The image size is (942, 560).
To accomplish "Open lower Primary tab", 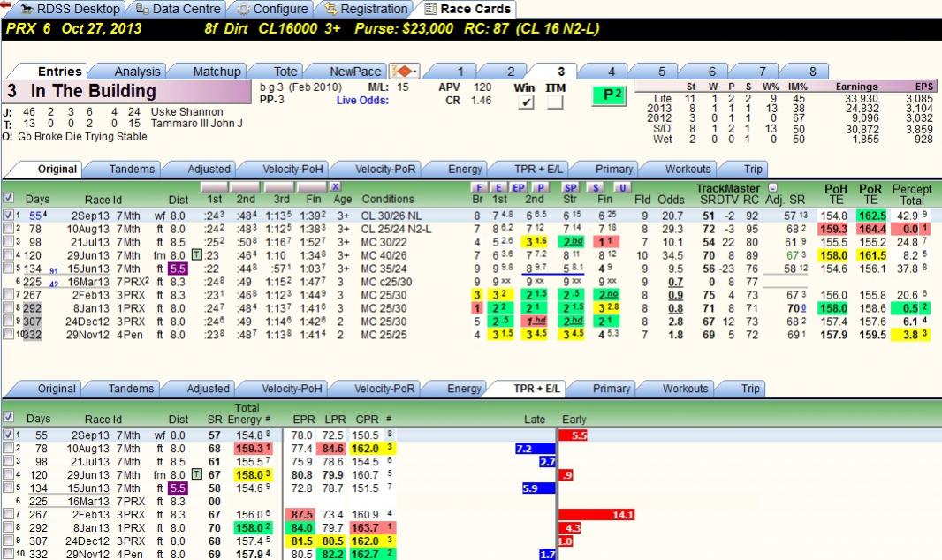I will click(612, 389).
